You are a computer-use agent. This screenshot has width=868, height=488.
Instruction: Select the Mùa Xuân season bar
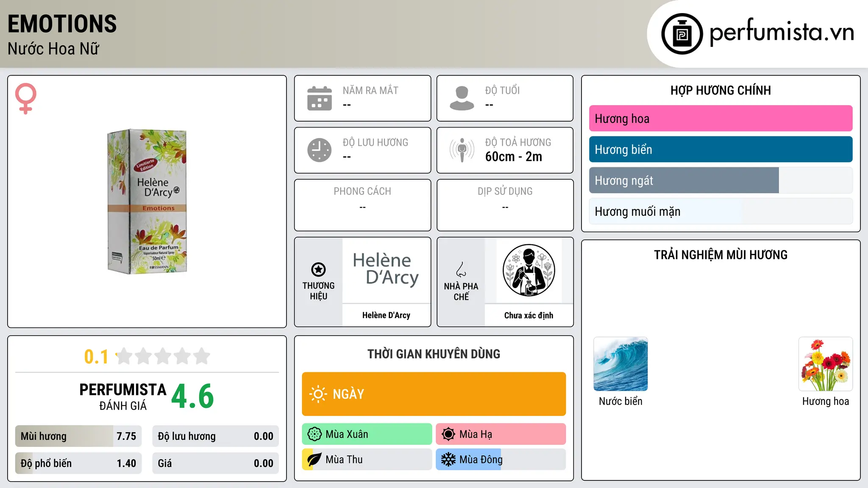(x=367, y=434)
